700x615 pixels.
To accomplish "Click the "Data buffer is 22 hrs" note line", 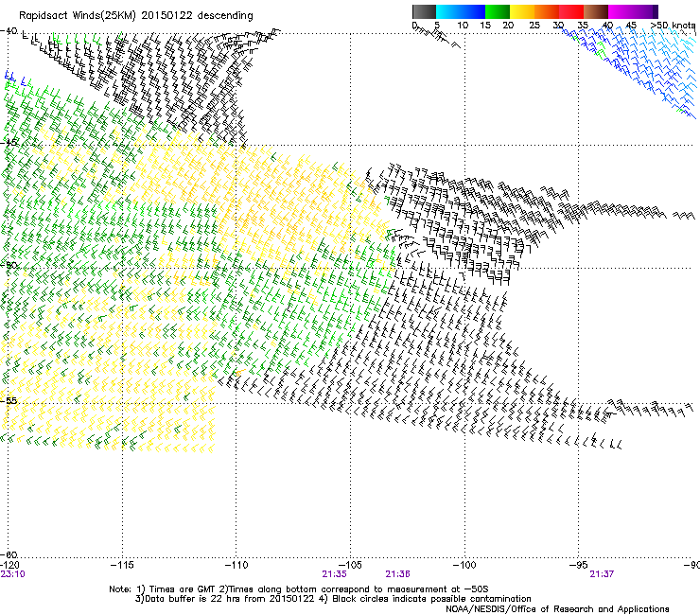I will tap(333, 599).
